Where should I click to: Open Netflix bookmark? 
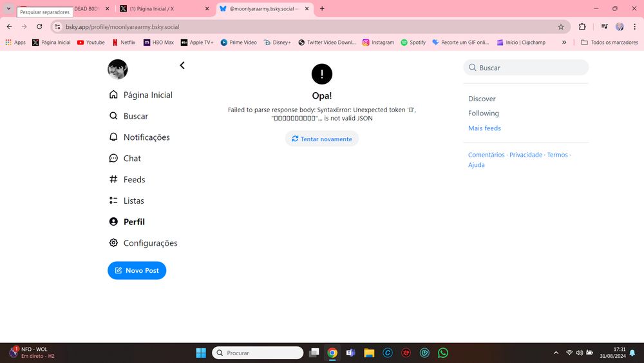click(x=124, y=43)
